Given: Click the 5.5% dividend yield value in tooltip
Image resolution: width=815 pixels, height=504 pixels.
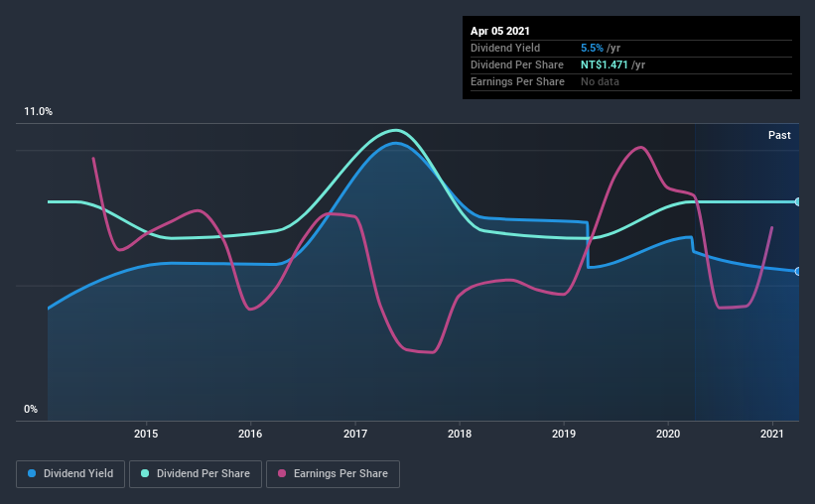Looking at the screenshot, I should 592,48.
